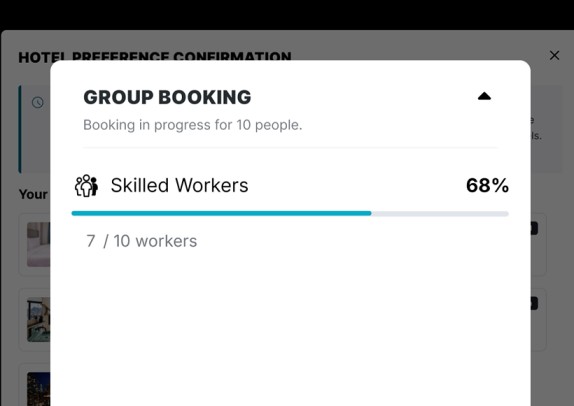
Task: Open the bedroom hotel thumbnail
Action: [38, 244]
